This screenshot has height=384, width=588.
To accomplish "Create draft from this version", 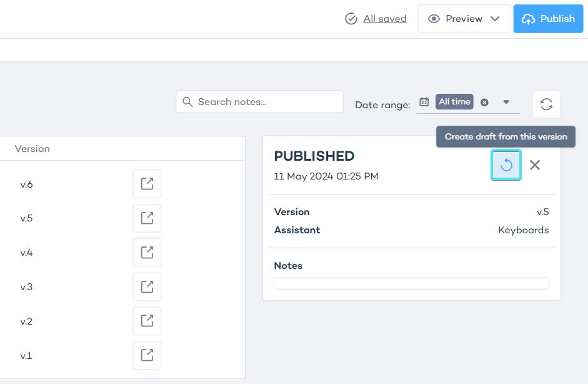I will [x=506, y=165].
